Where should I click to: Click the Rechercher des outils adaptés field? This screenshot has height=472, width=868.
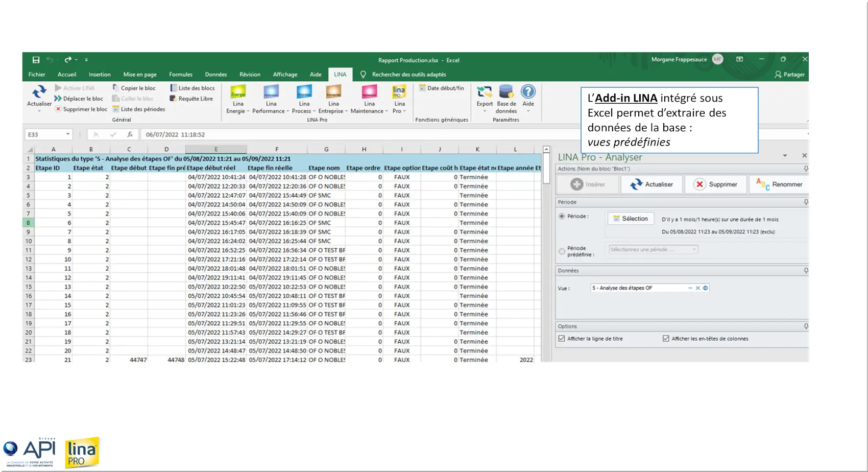coord(408,75)
